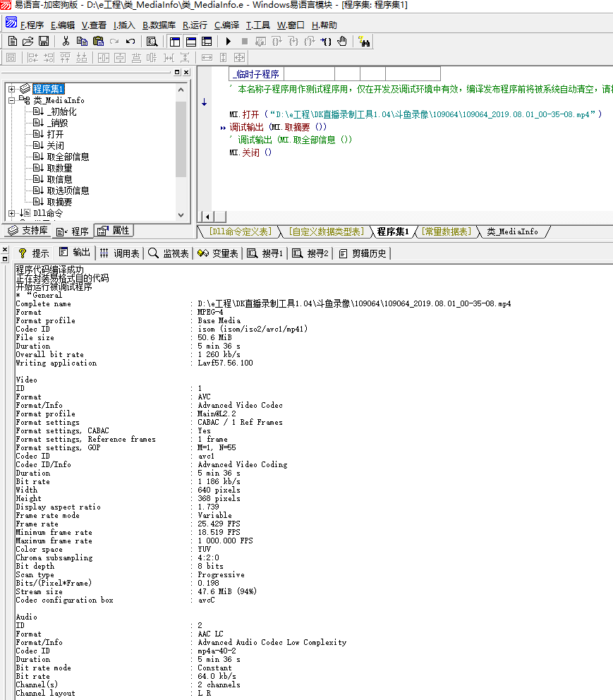Select the _销毁 method in tree
The image size is (613, 700).
pyautogui.click(x=58, y=123)
